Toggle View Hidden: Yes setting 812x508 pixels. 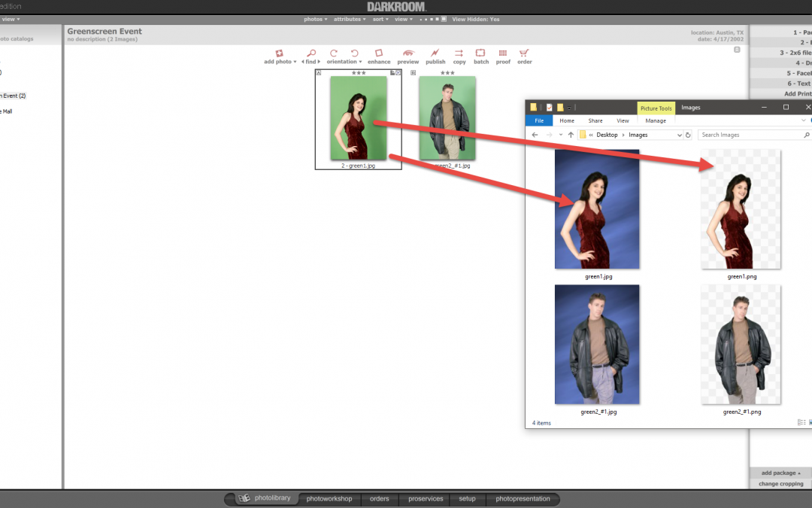pyautogui.click(x=475, y=19)
